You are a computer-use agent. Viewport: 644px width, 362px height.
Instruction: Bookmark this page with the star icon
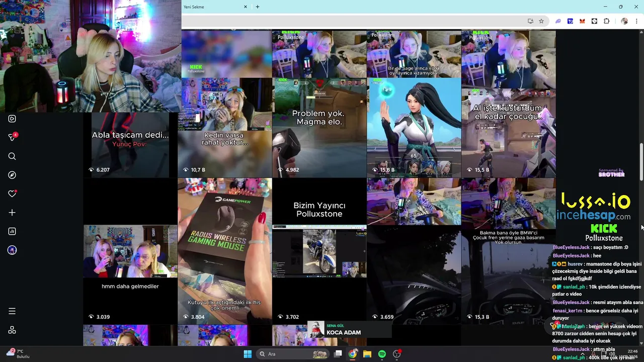pyautogui.click(x=541, y=21)
